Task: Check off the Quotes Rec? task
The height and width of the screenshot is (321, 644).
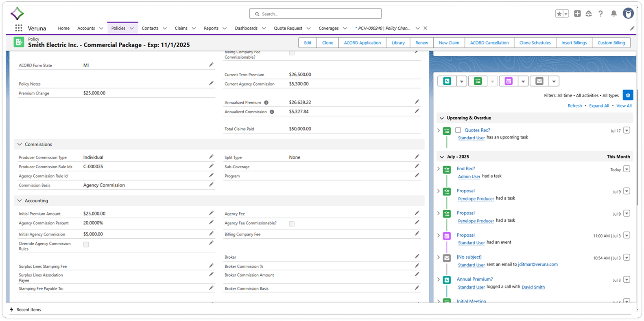Action: coord(458,130)
